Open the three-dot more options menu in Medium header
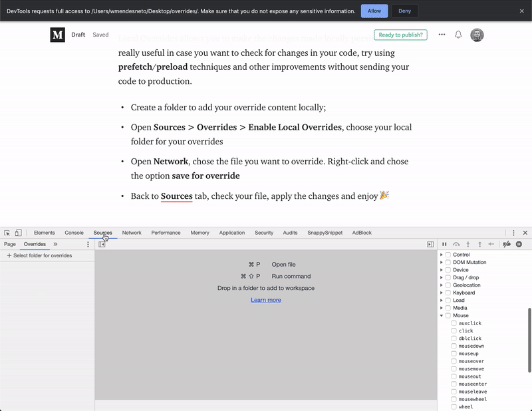The image size is (532, 411). [442, 35]
